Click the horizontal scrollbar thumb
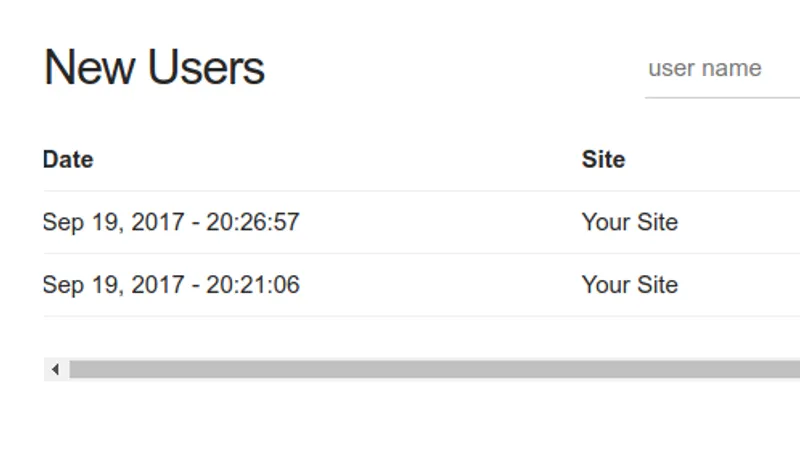The image size is (800, 450). click(435, 369)
